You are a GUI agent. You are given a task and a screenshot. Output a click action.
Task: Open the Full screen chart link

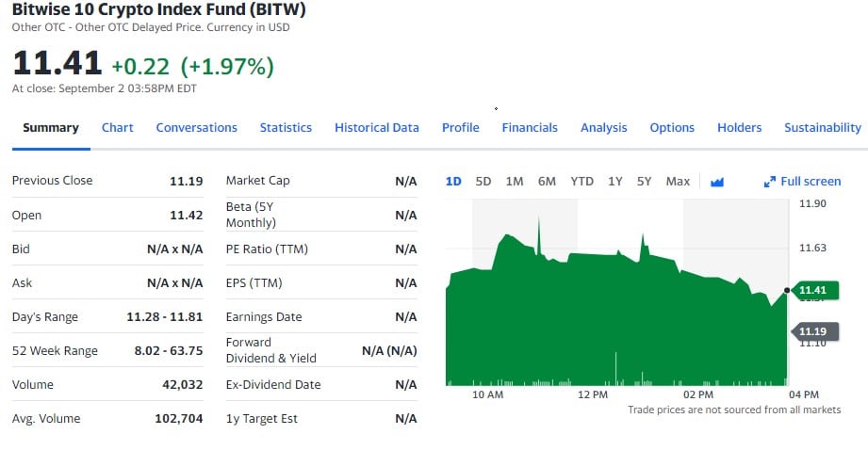pyautogui.click(x=810, y=182)
